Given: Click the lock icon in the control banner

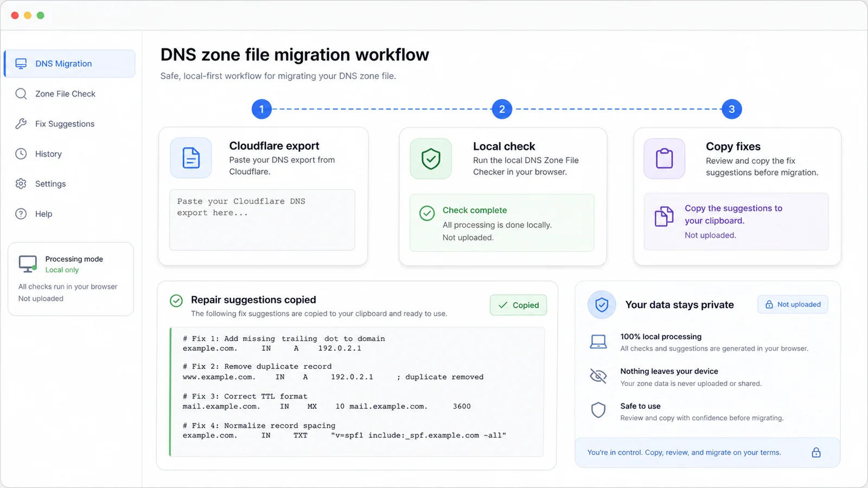Looking at the screenshot, I should pyautogui.click(x=816, y=453).
